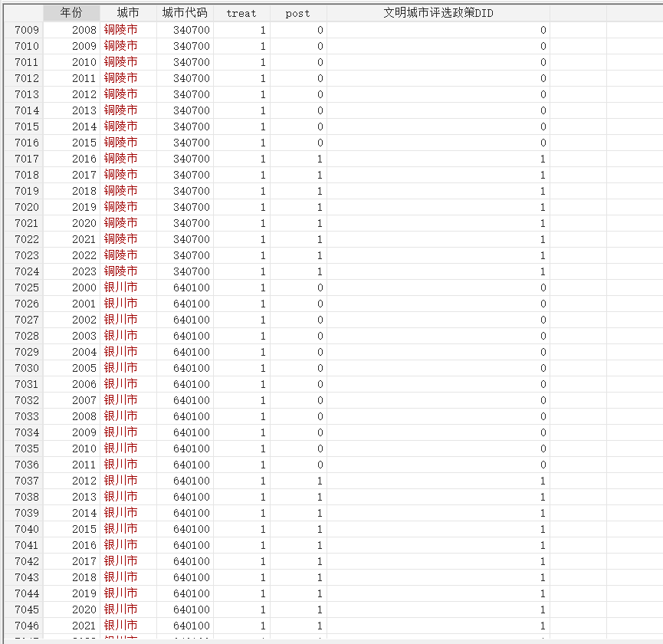Click 铜陵市 cell in row 7020
663x644 pixels.
[x=128, y=207]
